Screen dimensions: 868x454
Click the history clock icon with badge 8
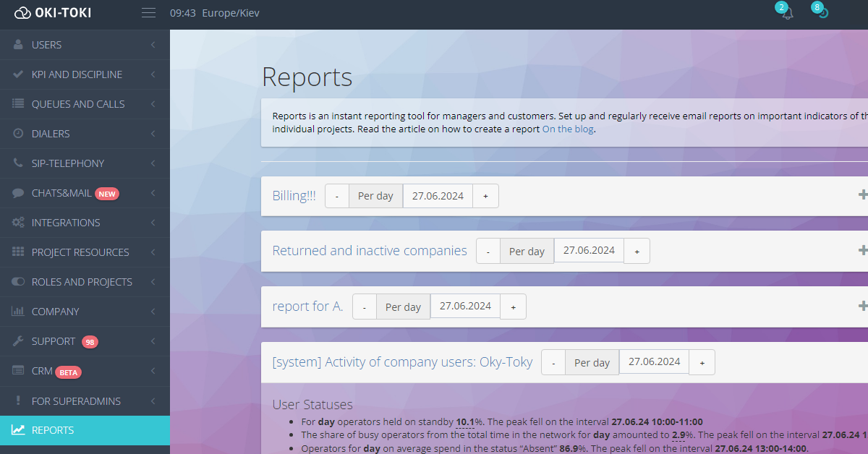pyautogui.click(x=823, y=13)
